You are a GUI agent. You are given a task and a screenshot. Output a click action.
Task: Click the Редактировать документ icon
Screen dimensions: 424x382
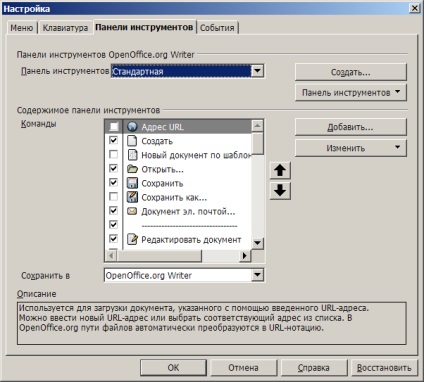coord(133,239)
